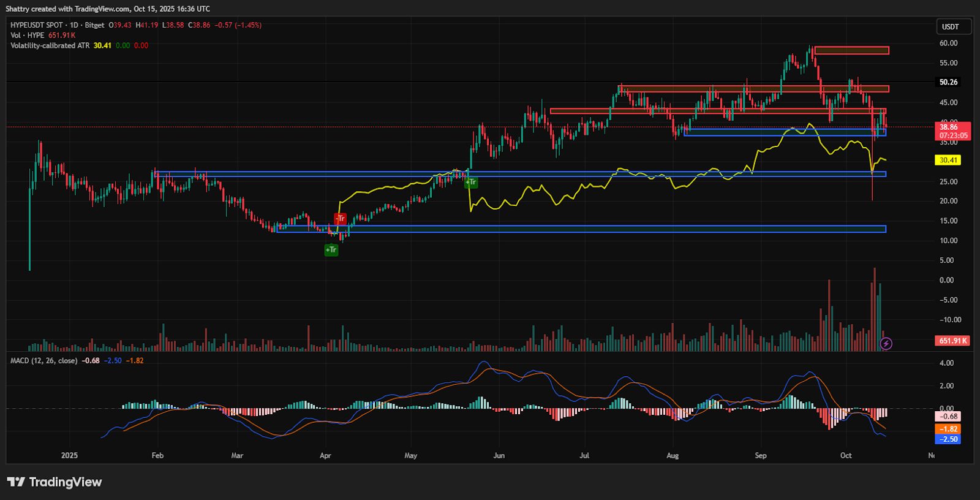Click the H41.19 high value in legend
The width and height of the screenshot is (980, 500).
coord(147,25)
